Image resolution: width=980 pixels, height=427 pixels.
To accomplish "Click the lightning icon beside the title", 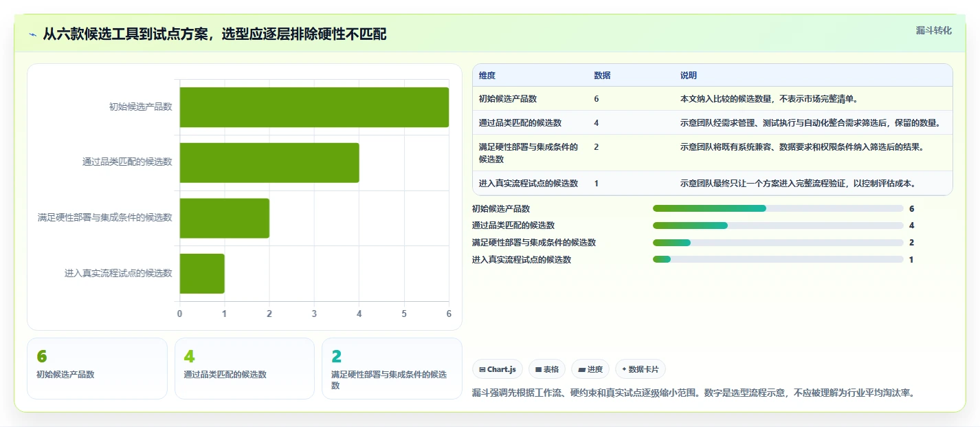I will coord(33,34).
